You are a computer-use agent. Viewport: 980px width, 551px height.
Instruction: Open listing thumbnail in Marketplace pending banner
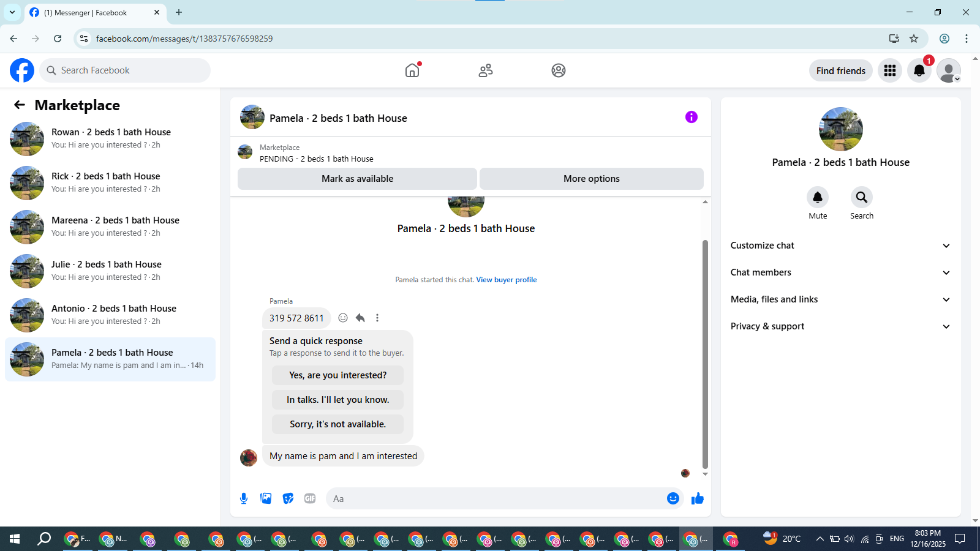tap(245, 152)
